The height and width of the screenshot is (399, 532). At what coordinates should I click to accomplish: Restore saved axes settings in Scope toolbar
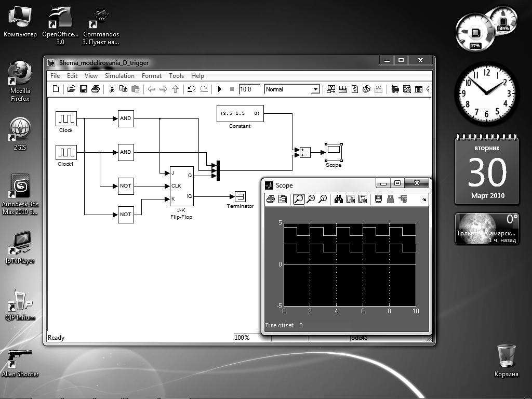(x=362, y=199)
